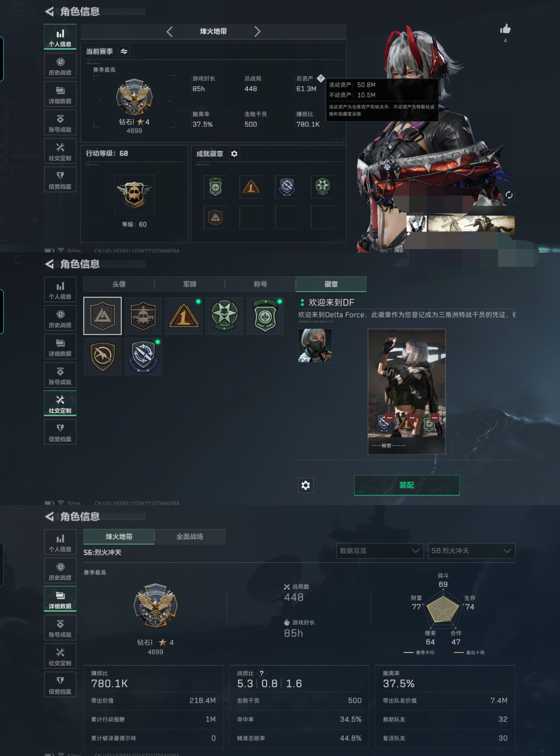Screen dimensions: 560x756
Task: Remove the green shield badge from card
Action: [x=435, y=418]
